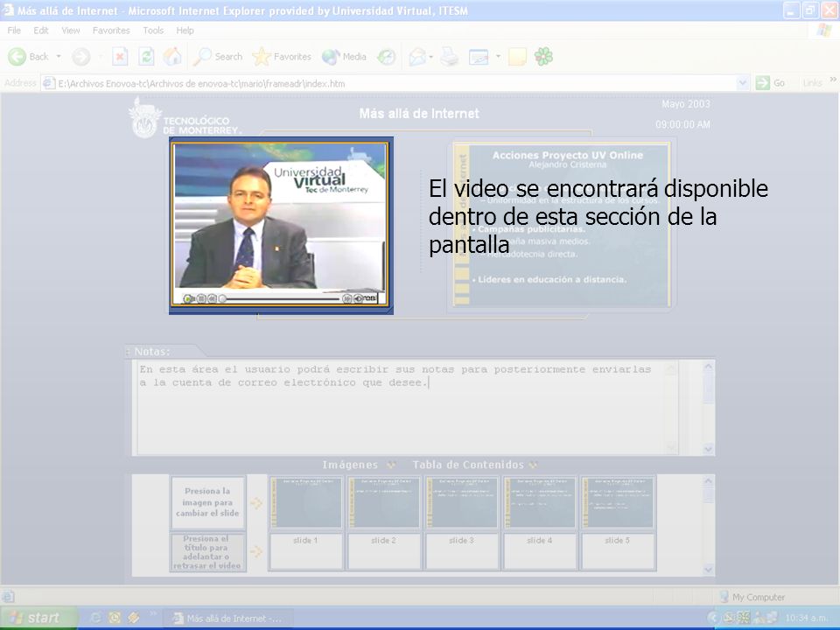Viewport: 840px width, 630px height.
Task: Expand the Tabla de Contenidos section arrow
Action: [x=533, y=465]
